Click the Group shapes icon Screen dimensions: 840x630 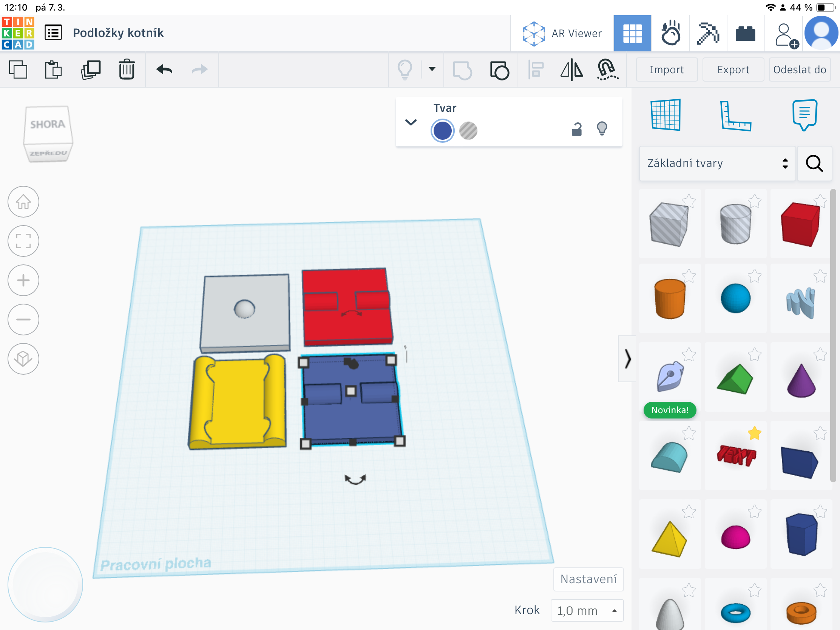tap(463, 70)
